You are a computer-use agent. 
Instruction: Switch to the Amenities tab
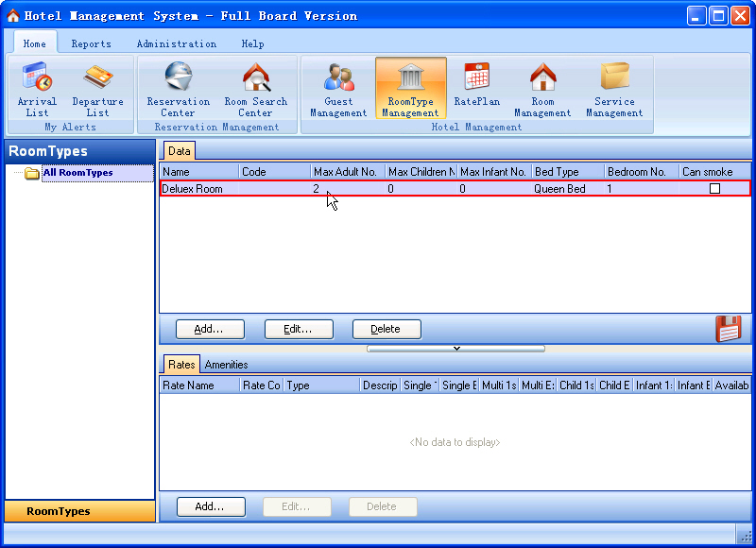[226, 365]
